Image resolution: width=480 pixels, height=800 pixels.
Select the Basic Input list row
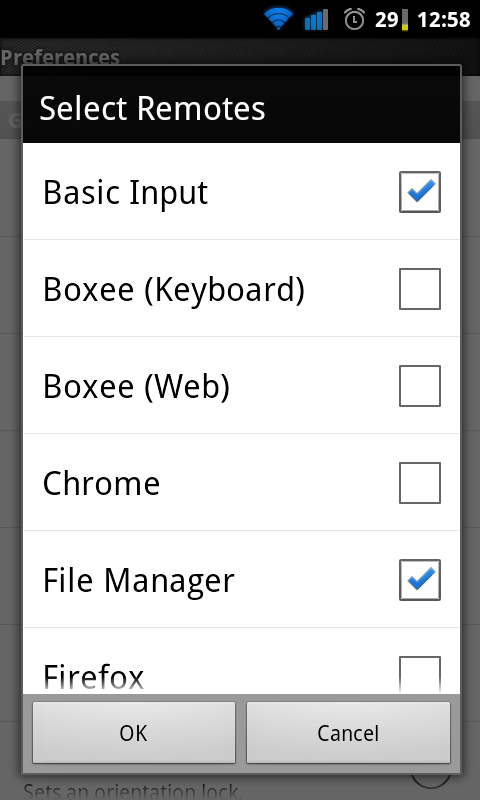pos(241,191)
